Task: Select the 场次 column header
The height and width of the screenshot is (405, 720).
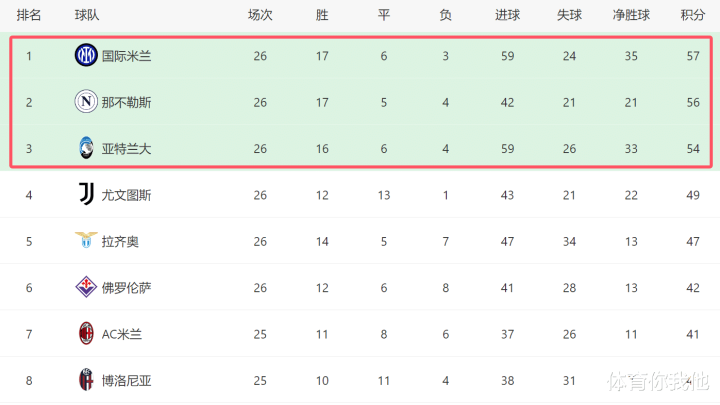Action: click(x=260, y=16)
